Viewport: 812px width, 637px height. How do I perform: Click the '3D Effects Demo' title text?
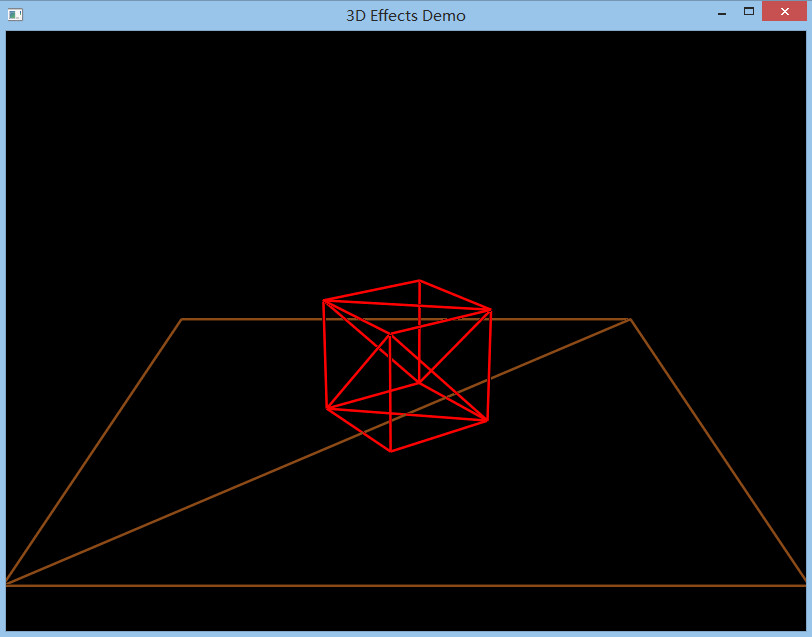(405, 16)
